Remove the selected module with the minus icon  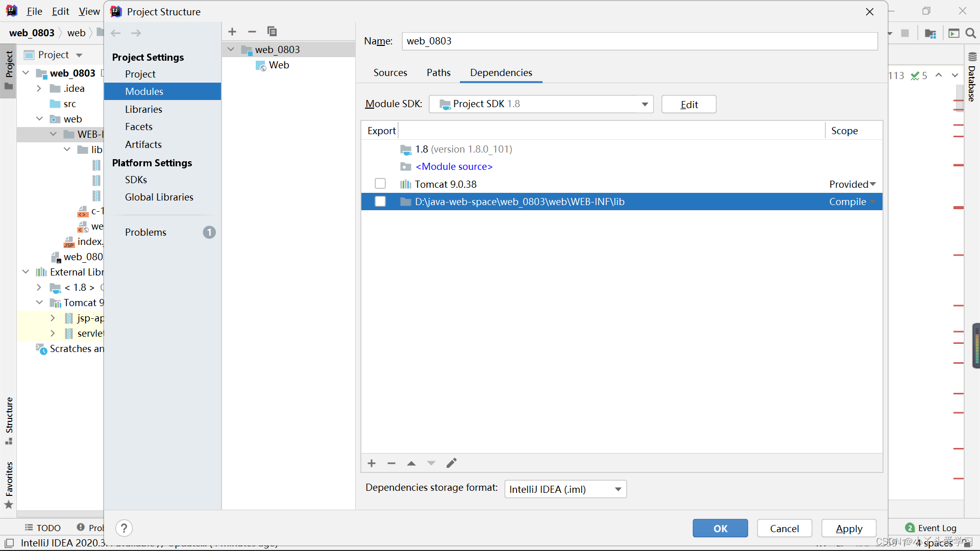point(252,32)
